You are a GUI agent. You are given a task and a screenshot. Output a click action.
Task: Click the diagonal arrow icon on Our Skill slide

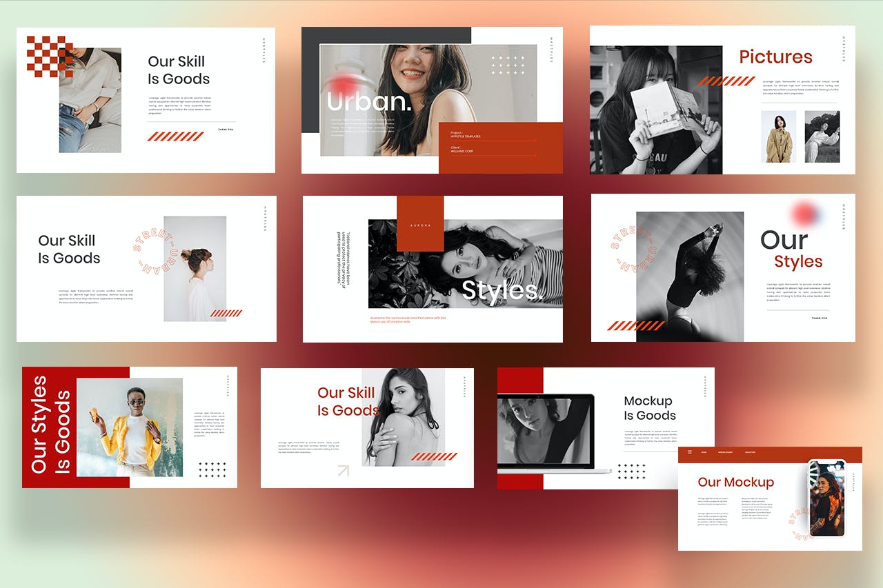(343, 471)
